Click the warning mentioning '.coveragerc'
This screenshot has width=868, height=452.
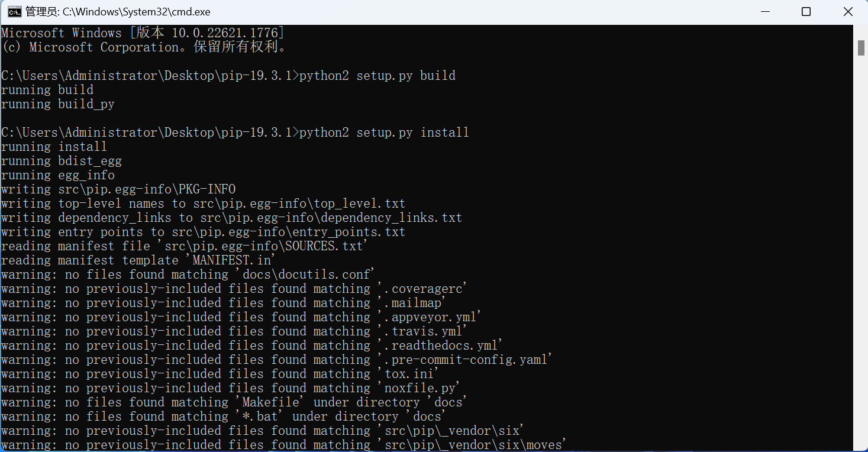pyautogui.click(x=234, y=289)
